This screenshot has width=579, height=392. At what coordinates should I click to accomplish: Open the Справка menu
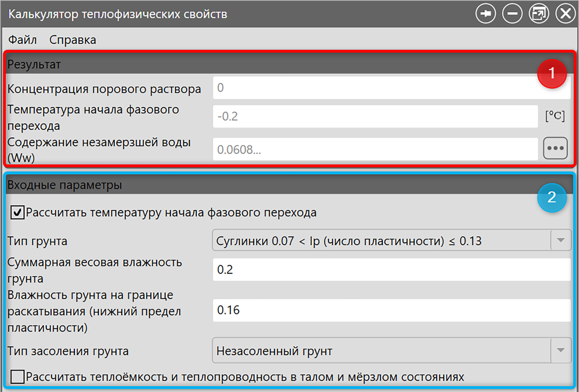pos(73,40)
